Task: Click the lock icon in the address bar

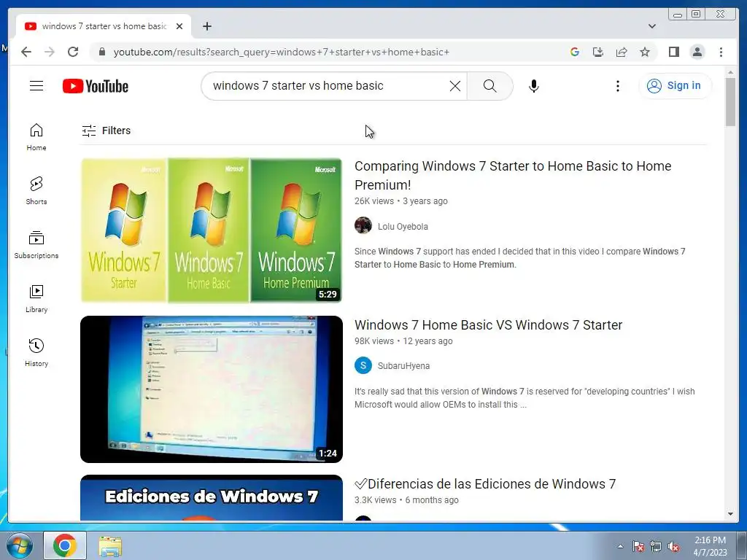Action: coord(101,52)
